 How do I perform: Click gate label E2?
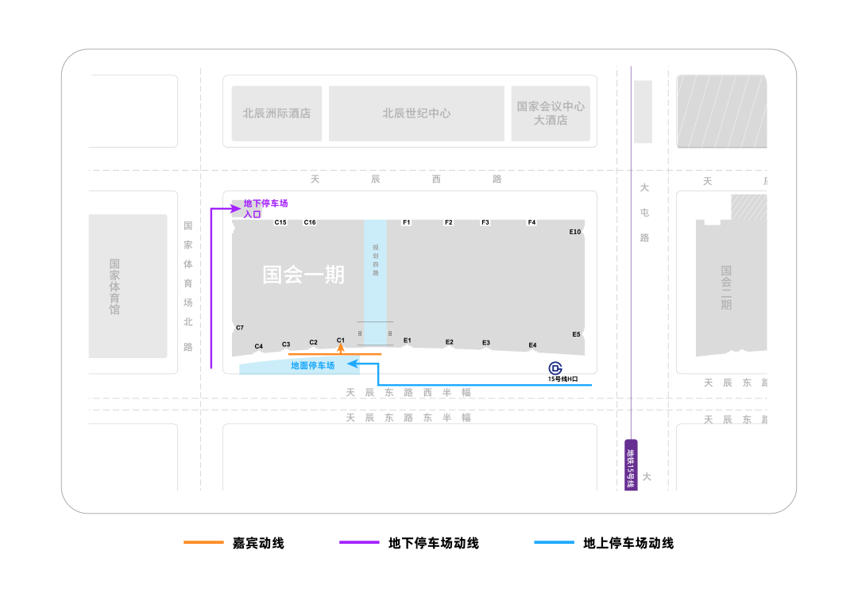pyautogui.click(x=449, y=342)
